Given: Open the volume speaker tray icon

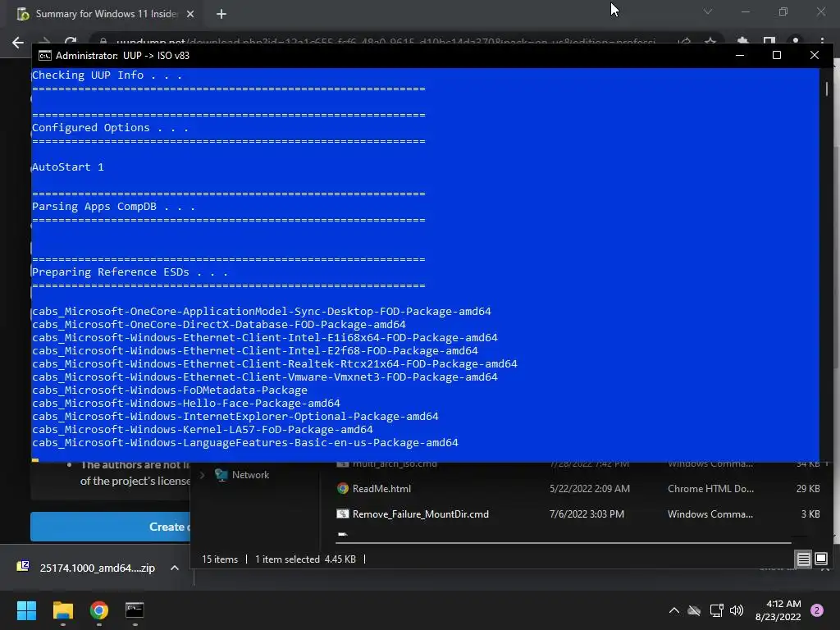Looking at the screenshot, I should tap(737, 610).
